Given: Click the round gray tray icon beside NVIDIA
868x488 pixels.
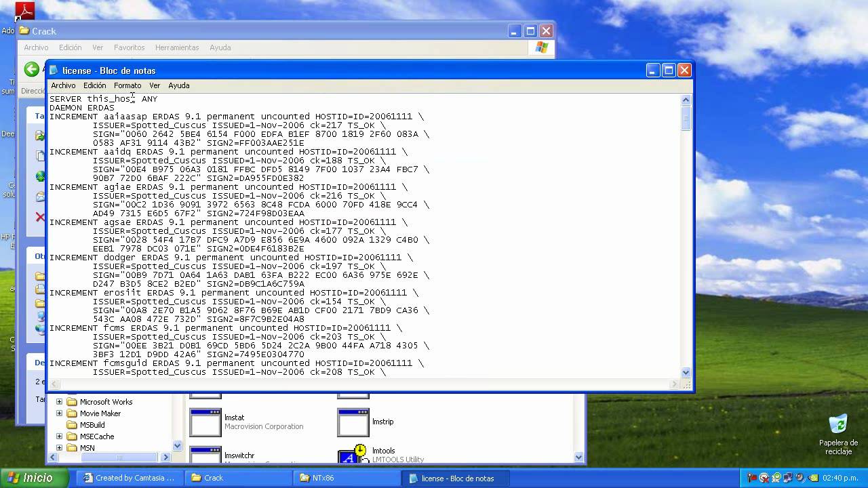Looking at the screenshot, I should (x=801, y=478).
